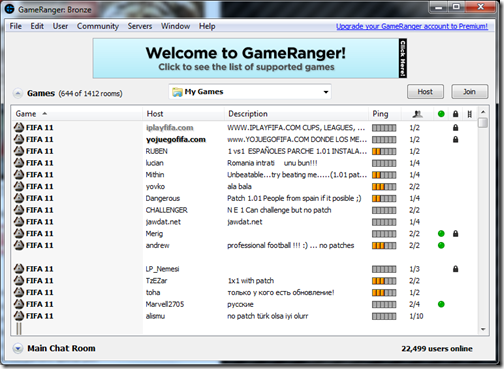The width and height of the screenshot is (504, 369).
Task: Click the FIFA 11 icon in andrew row
Action: click(x=19, y=245)
